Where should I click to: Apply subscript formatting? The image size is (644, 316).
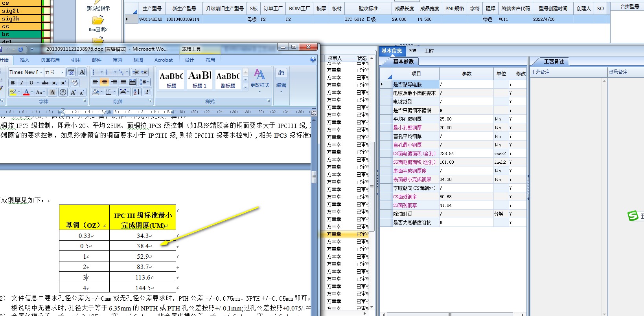pyautogui.click(x=55, y=83)
